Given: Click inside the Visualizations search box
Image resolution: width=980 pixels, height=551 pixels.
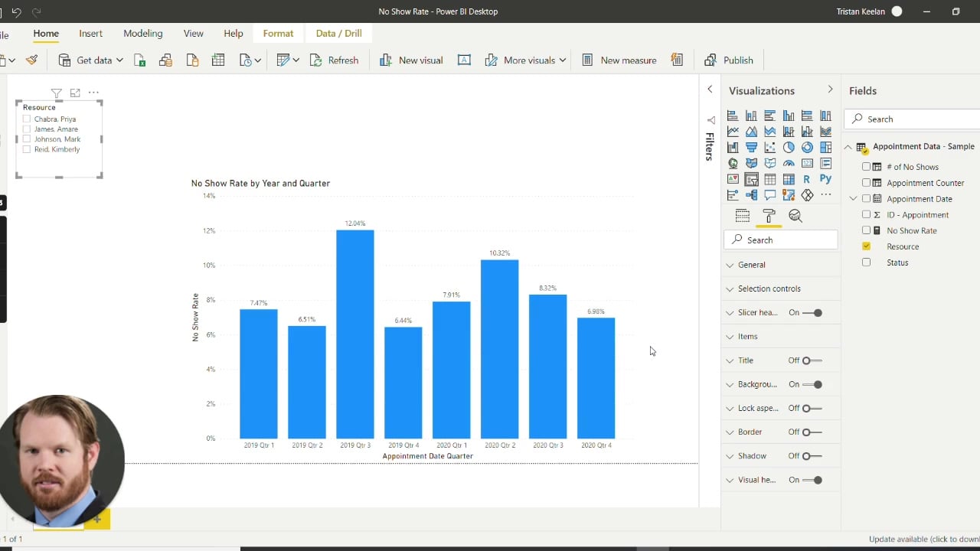Looking at the screenshot, I should pyautogui.click(x=781, y=240).
